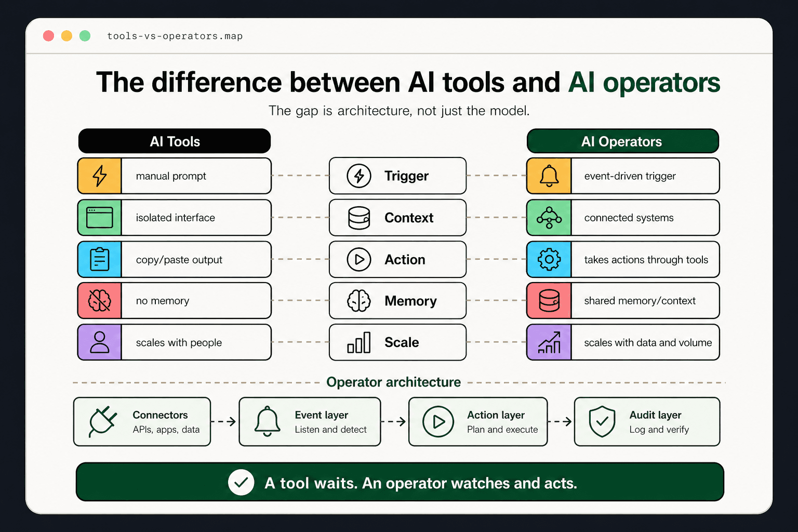This screenshot has height=532, width=798.
Task: Select the shield checkmark icon in Audit layer
Action: tap(602, 422)
